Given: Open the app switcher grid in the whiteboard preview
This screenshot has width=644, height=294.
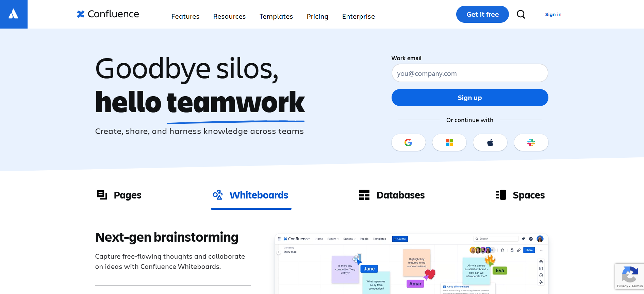Looking at the screenshot, I should [x=280, y=239].
